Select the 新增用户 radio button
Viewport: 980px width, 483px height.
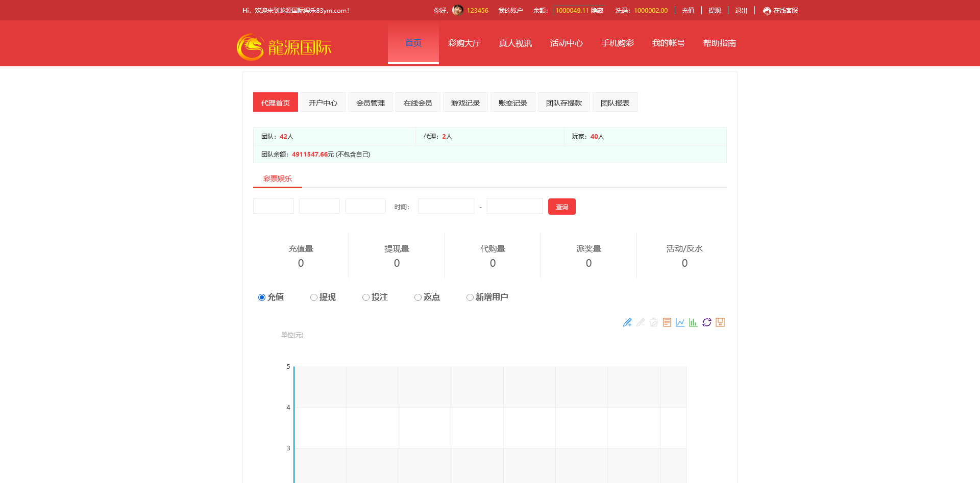(x=470, y=297)
